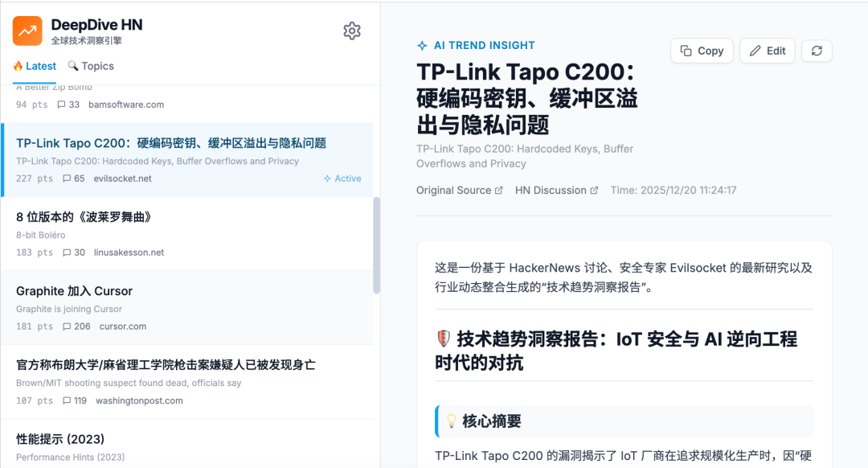
Task: Click the flame icon on Latest tab
Action: 18,66
